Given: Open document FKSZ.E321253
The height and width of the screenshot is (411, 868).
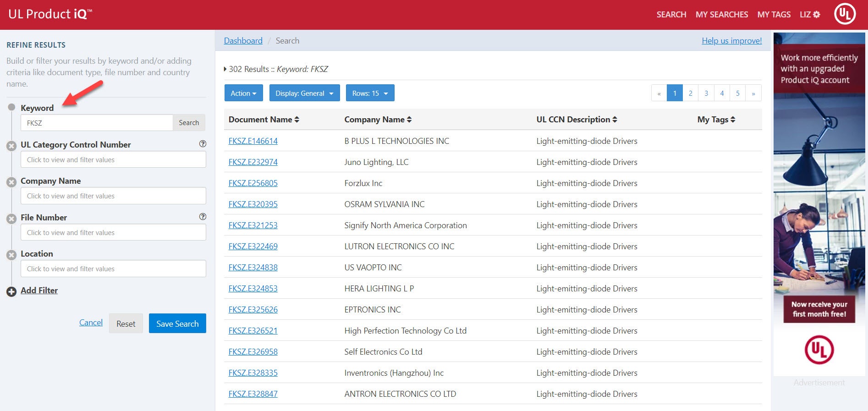Looking at the screenshot, I should coord(253,225).
